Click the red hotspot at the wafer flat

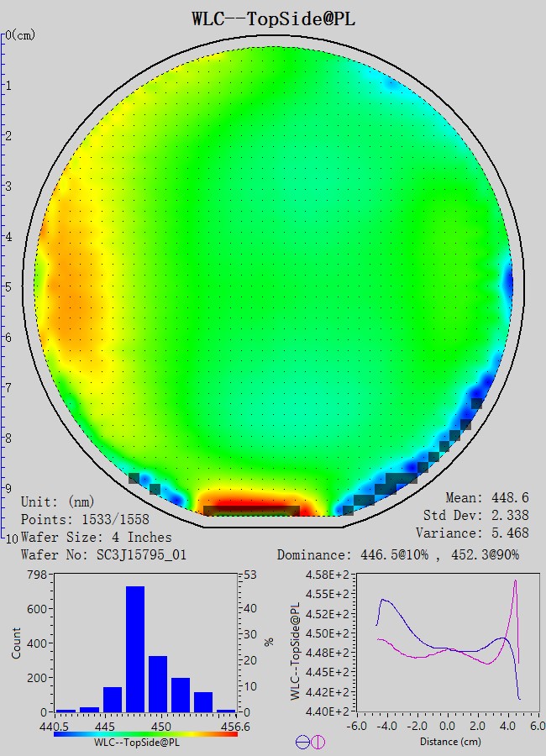pyautogui.click(x=252, y=502)
